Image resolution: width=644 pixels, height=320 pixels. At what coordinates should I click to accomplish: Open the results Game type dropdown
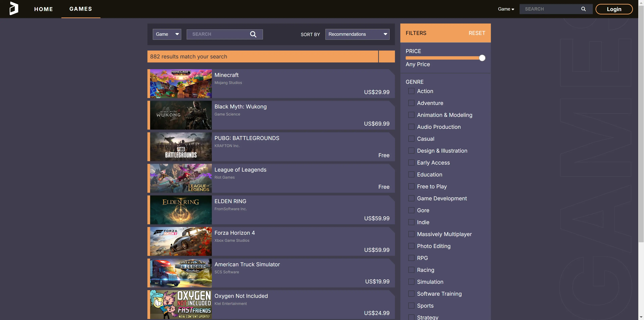pos(167,34)
